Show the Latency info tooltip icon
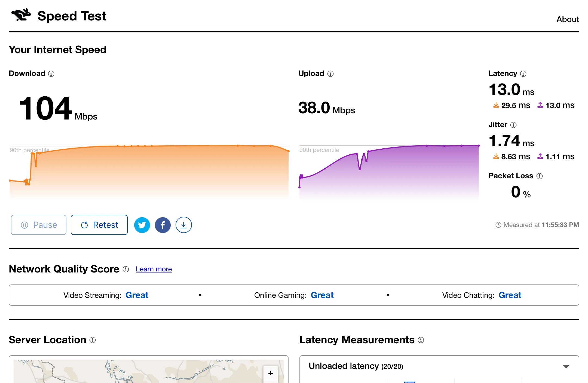The width and height of the screenshot is (588, 383). 523,74
